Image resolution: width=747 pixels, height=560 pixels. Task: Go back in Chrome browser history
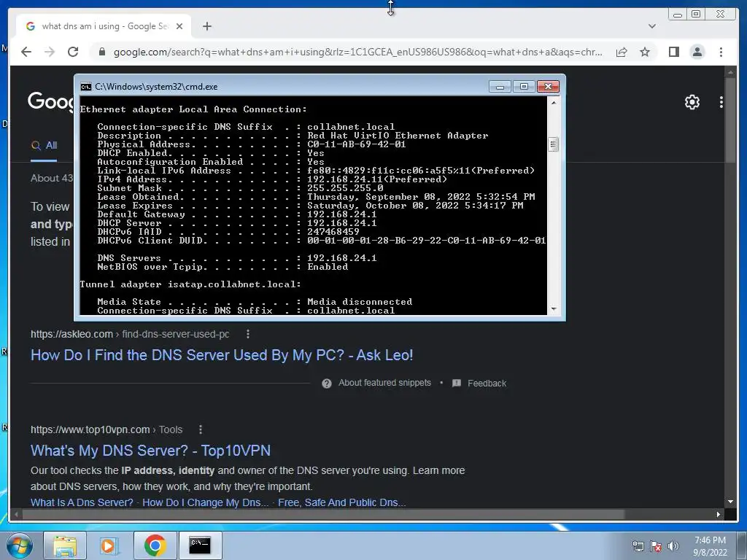(x=26, y=52)
